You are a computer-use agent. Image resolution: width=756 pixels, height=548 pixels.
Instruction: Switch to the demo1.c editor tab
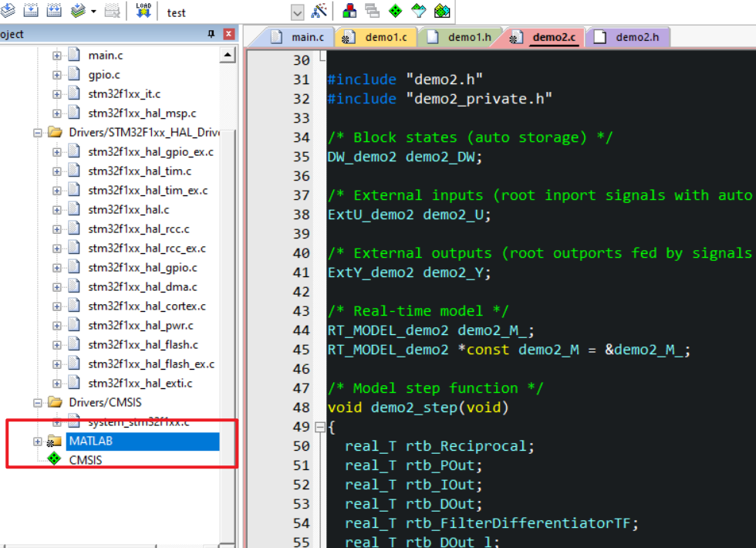pos(375,37)
